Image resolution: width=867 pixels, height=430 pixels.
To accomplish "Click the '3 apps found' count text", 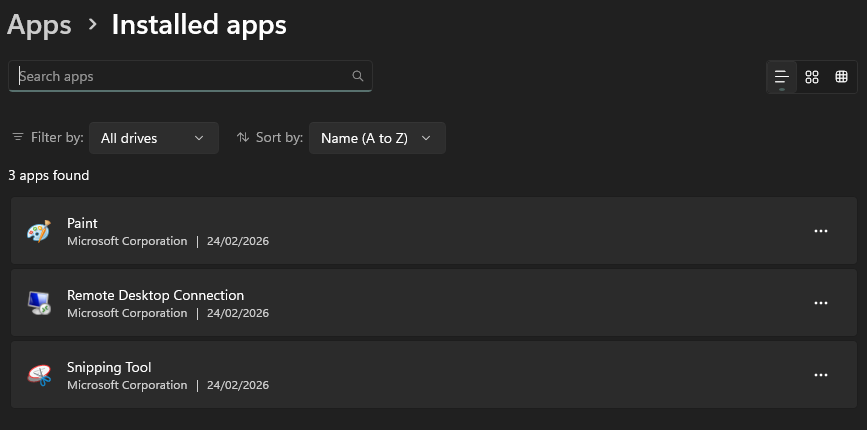I will coord(49,176).
